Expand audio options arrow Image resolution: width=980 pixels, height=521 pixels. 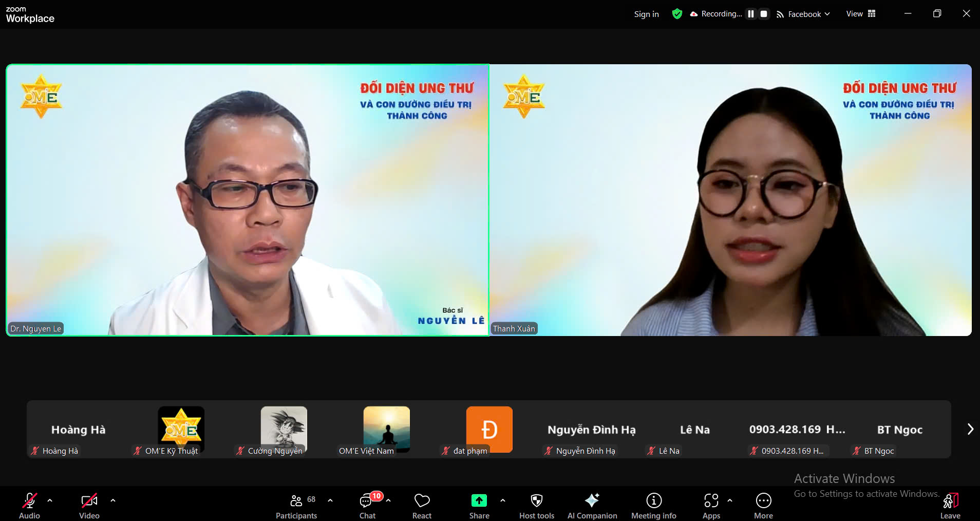coord(50,500)
